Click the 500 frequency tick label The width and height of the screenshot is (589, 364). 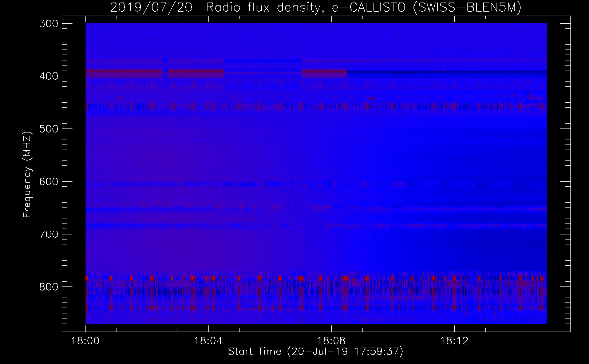click(x=48, y=129)
